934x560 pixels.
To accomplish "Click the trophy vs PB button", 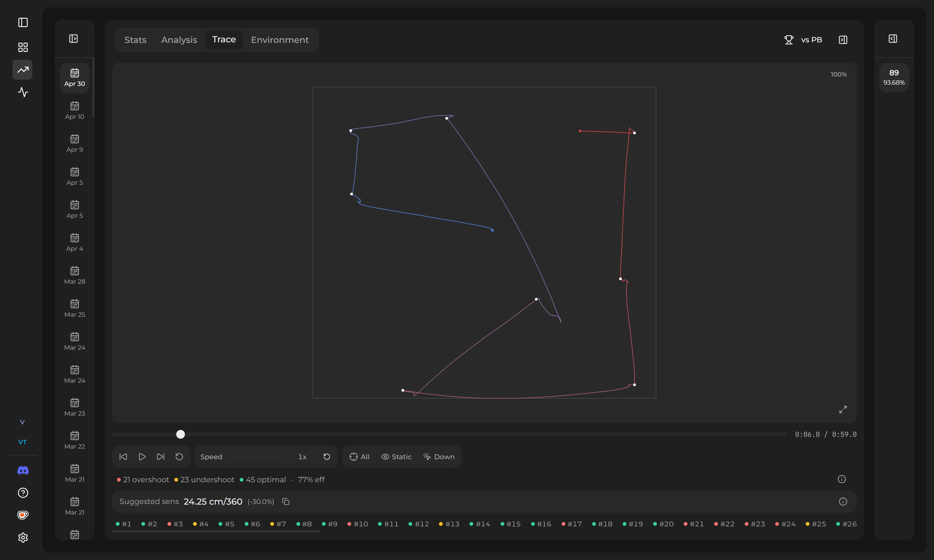I will coord(803,40).
